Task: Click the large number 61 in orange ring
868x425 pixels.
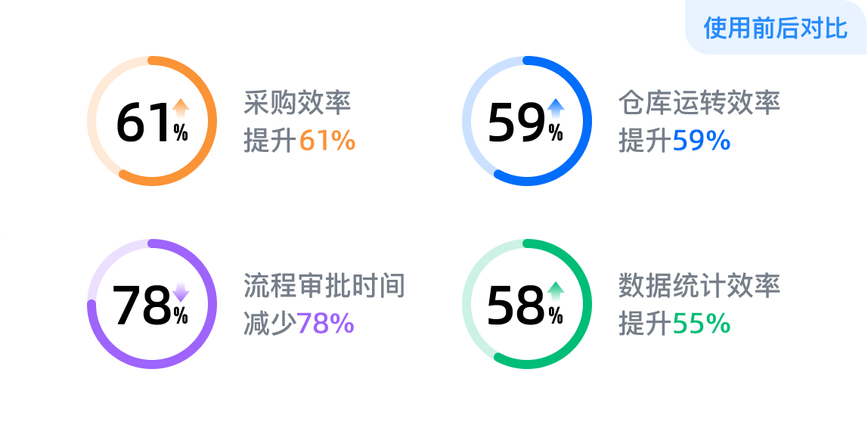Action: click(x=142, y=123)
